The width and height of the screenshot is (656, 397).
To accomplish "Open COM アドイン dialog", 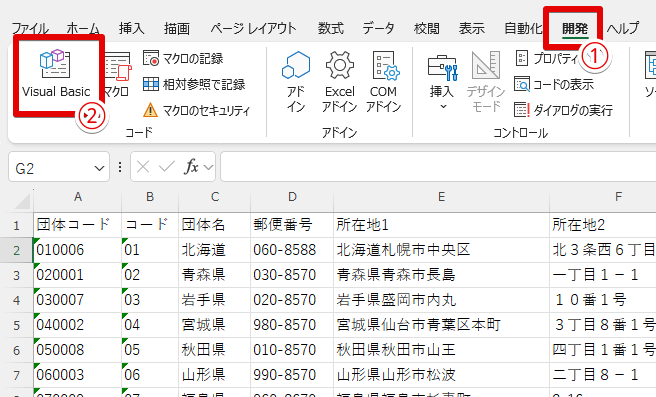I will [x=384, y=82].
